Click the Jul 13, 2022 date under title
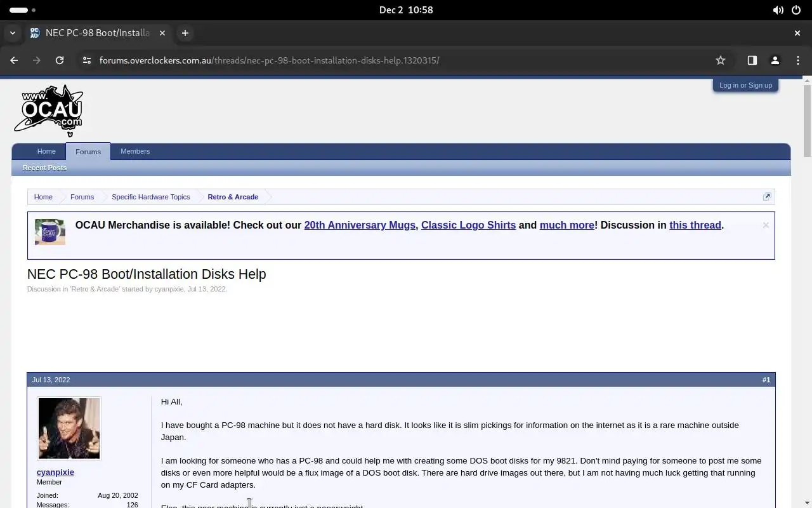This screenshot has height=508, width=812. 207,289
